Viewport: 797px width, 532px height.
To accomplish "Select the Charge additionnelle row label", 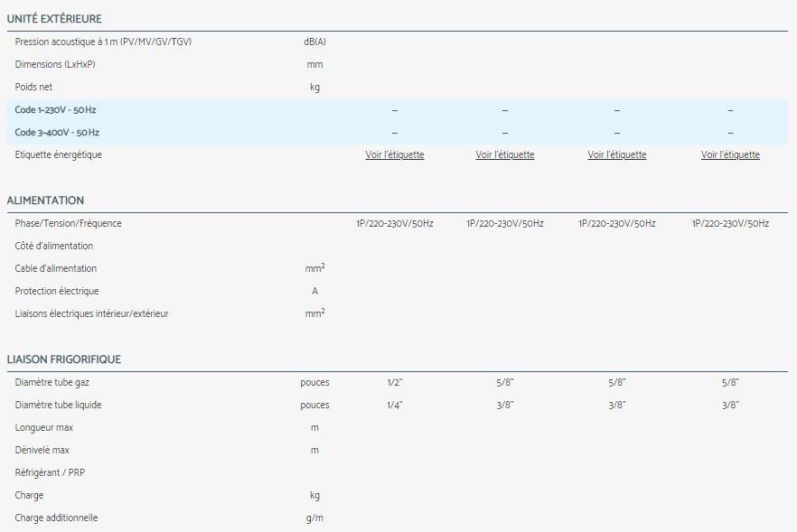I will [x=57, y=518].
